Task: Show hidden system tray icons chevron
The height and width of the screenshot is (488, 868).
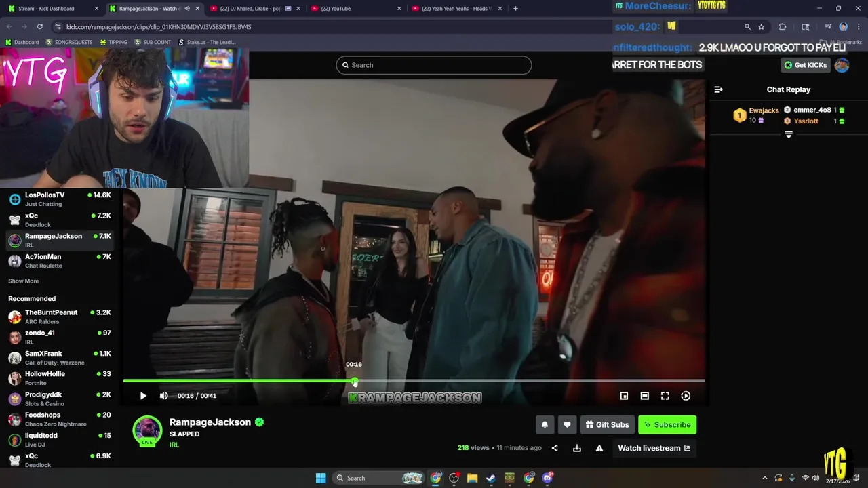Action: [x=765, y=478]
